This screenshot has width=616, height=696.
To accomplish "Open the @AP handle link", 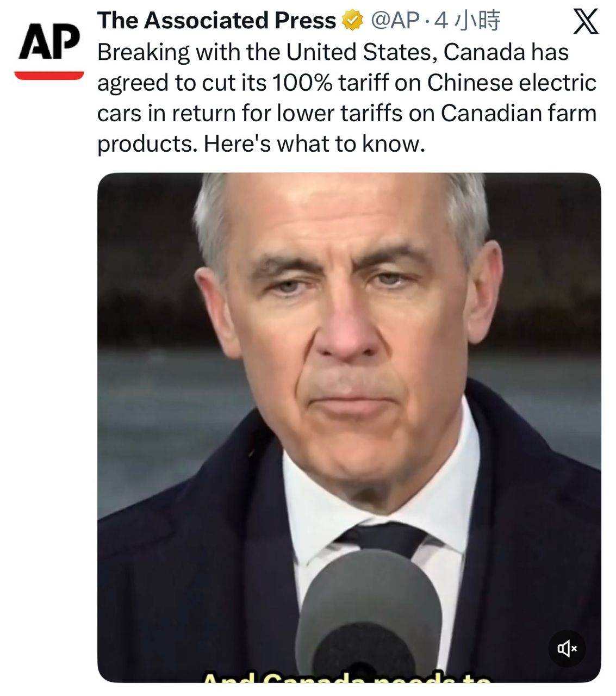I will tap(395, 21).
